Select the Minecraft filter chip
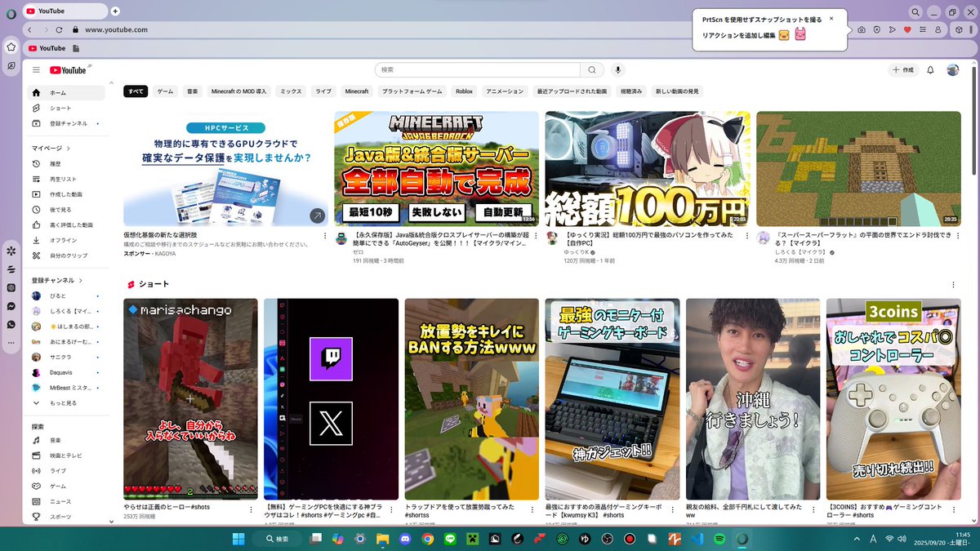This screenshot has height=551, width=980. click(356, 91)
